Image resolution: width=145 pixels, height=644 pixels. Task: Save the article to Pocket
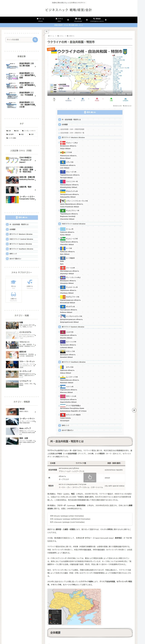[97, 99]
